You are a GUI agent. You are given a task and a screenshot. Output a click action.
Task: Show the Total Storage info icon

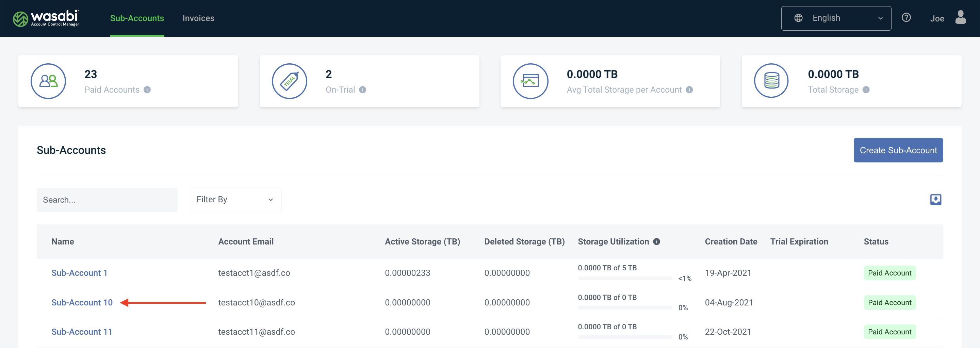click(866, 90)
